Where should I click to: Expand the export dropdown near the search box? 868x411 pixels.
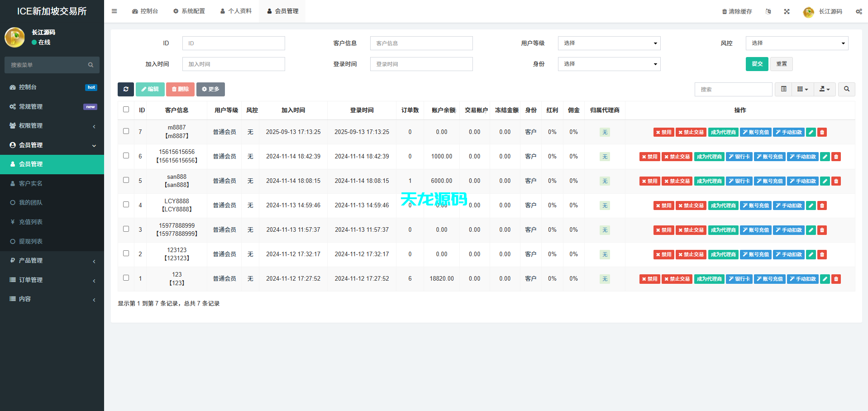coord(824,89)
